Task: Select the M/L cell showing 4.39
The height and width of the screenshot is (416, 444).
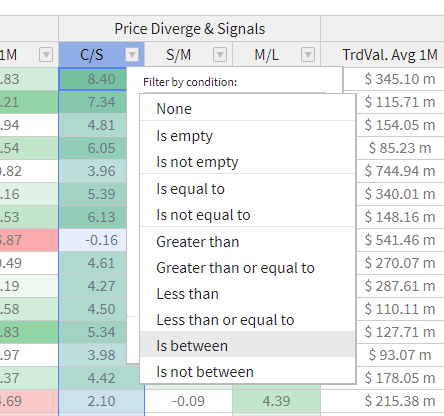Action: click(276, 401)
